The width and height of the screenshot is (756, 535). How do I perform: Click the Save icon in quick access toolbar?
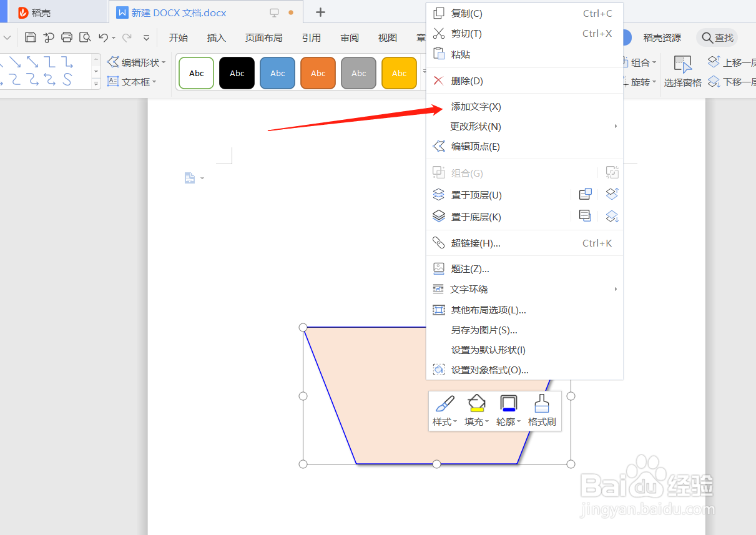point(30,37)
